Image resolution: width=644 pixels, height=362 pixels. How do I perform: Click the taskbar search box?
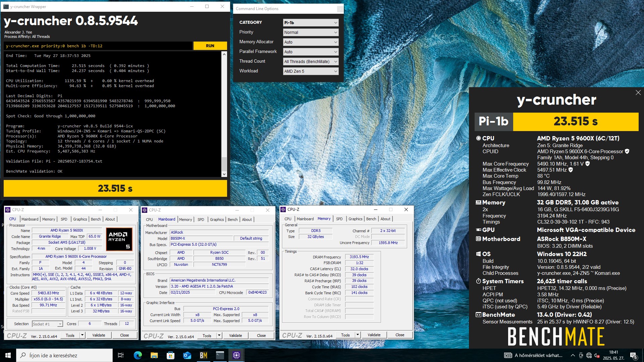[x=64, y=355]
